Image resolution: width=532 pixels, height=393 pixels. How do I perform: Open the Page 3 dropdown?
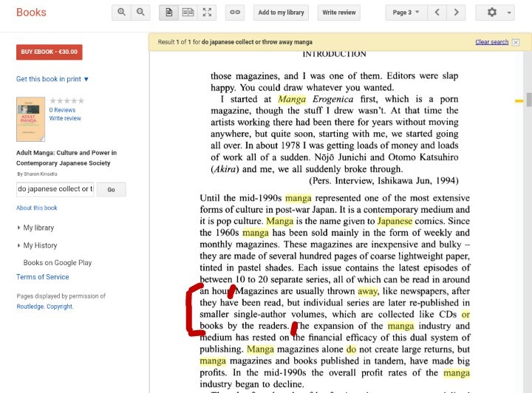(x=406, y=13)
